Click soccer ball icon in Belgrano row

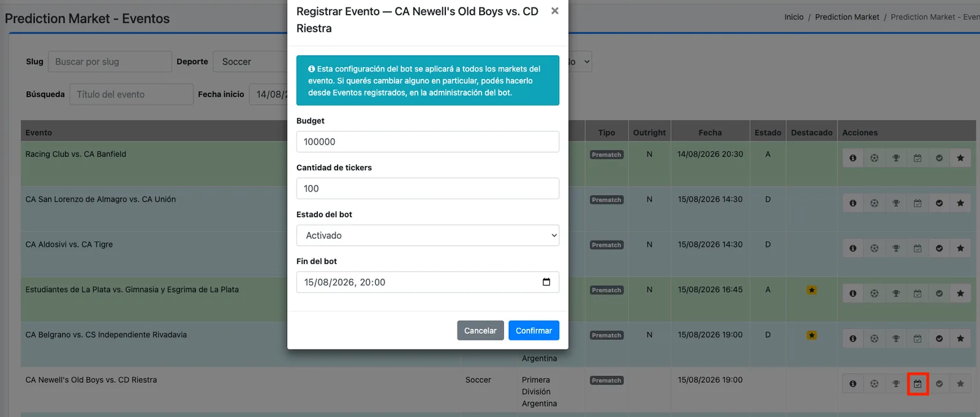874,339
